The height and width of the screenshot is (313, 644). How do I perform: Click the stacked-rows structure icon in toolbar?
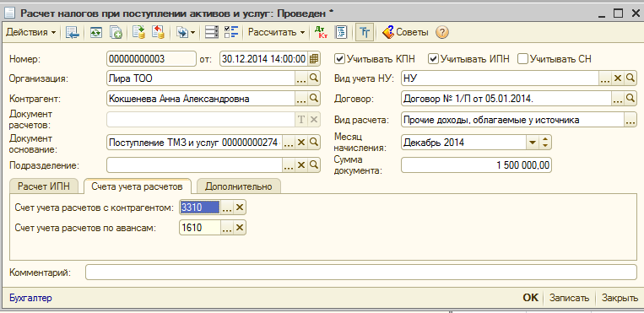click(x=212, y=32)
